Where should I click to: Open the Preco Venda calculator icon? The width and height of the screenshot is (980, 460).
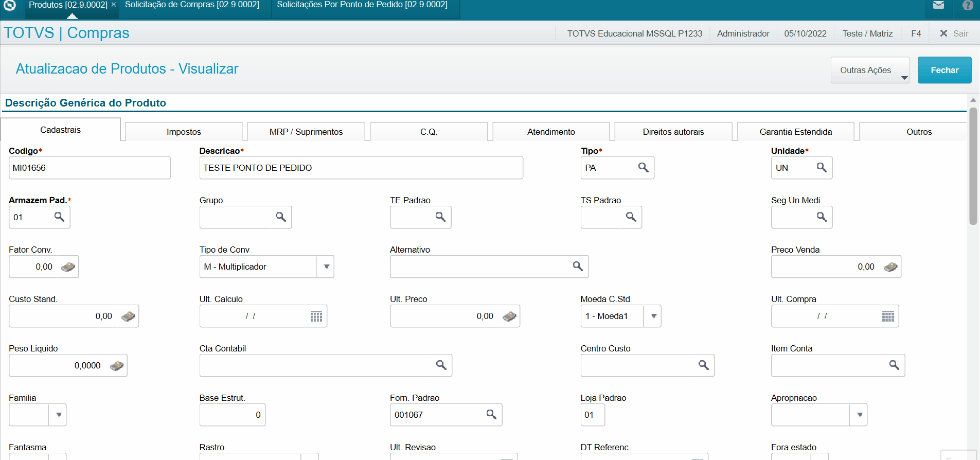pos(890,267)
